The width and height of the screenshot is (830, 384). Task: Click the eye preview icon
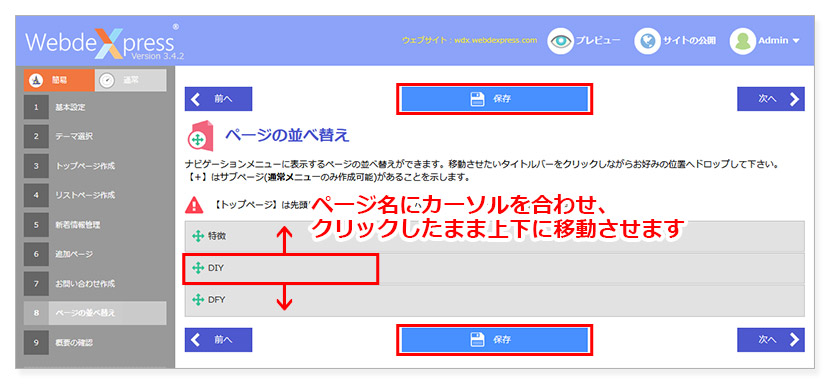pyautogui.click(x=560, y=41)
